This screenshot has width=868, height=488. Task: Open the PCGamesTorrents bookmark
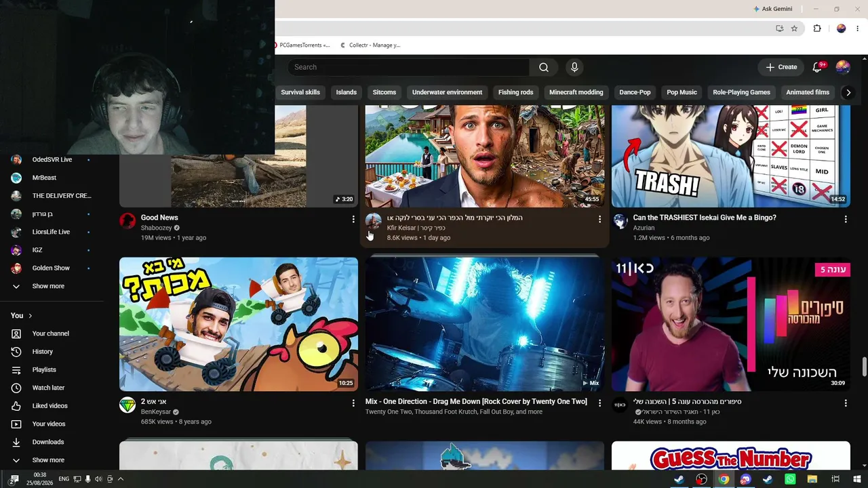click(x=303, y=45)
